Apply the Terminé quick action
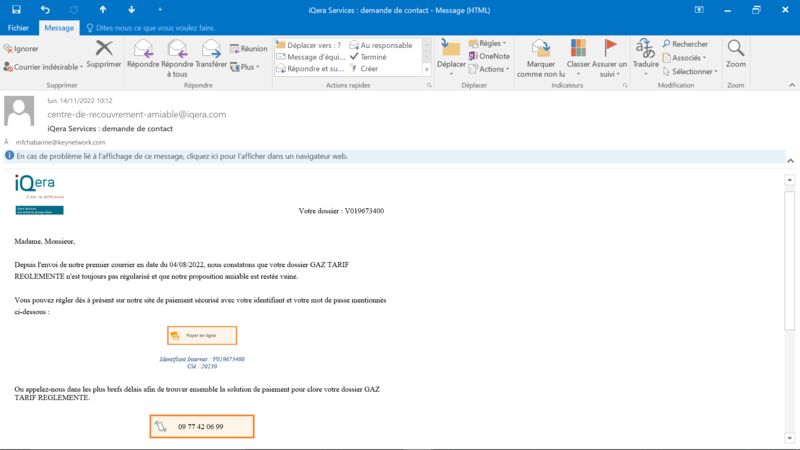800x450 pixels. 368,57
